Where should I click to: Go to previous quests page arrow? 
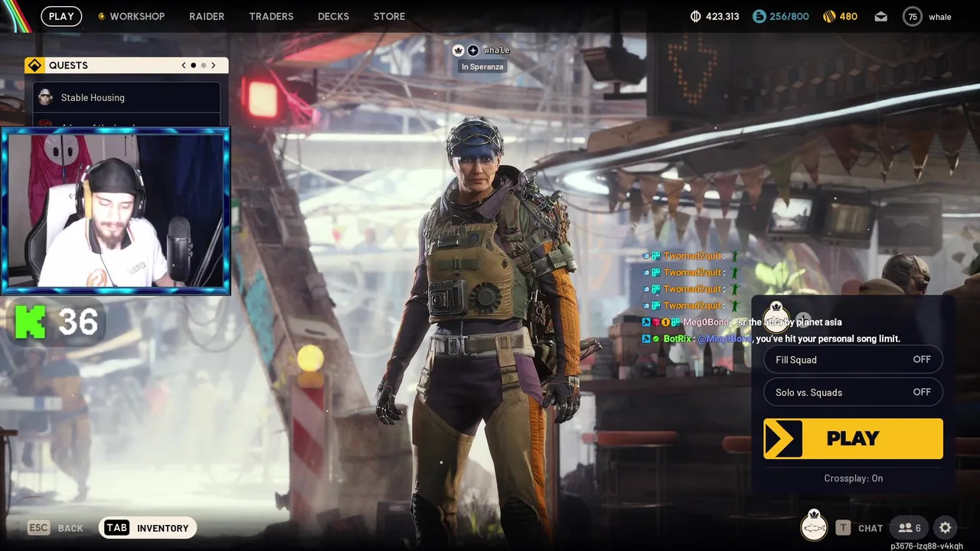tap(184, 65)
